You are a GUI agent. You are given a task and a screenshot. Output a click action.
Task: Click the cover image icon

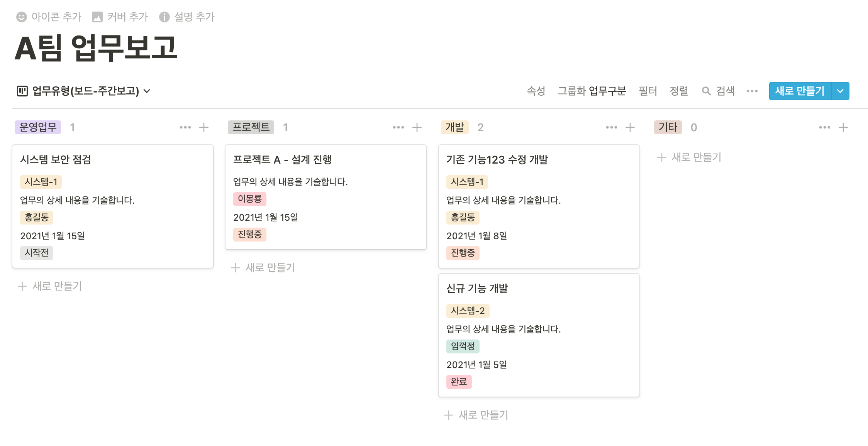(x=97, y=17)
